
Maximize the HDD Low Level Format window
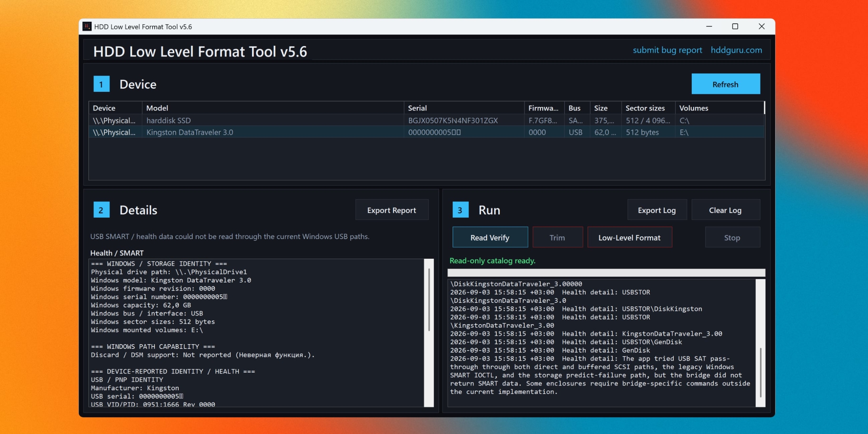click(x=735, y=26)
